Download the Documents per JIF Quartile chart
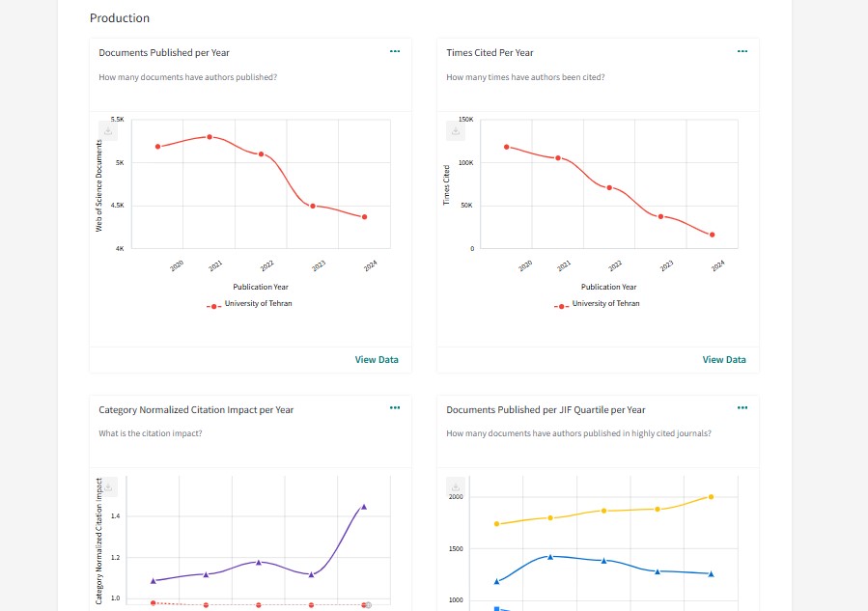Viewport: 868px width, 611px height. [456, 488]
